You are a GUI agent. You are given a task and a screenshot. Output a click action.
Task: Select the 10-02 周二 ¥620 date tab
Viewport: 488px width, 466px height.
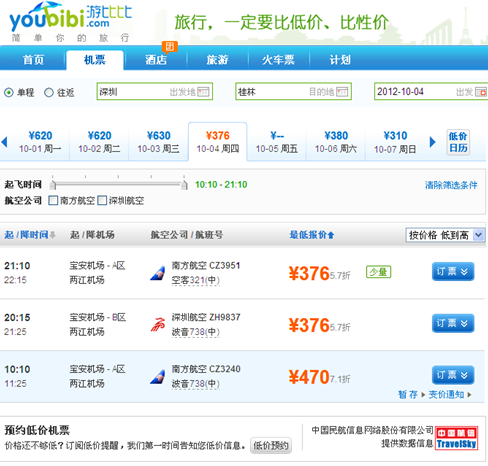pos(99,142)
